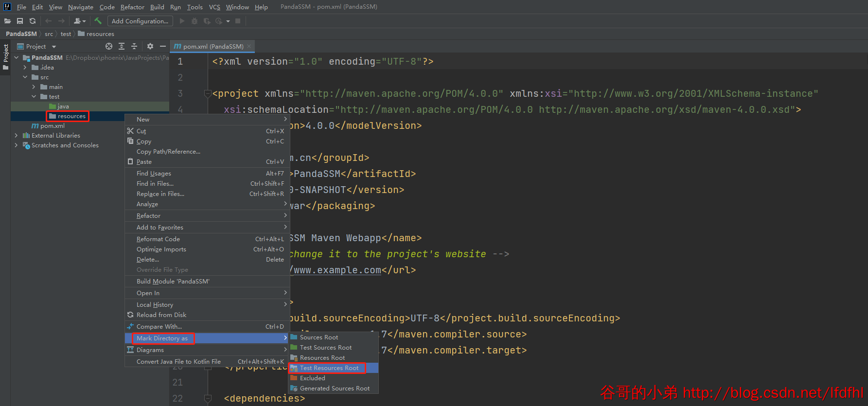Click www.example.com link in editor
This screenshot has width=868, height=406.
click(x=337, y=270)
